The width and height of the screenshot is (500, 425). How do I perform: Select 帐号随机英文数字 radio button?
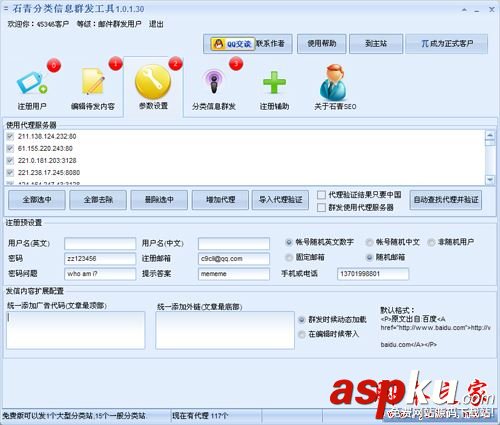[289, 242]
